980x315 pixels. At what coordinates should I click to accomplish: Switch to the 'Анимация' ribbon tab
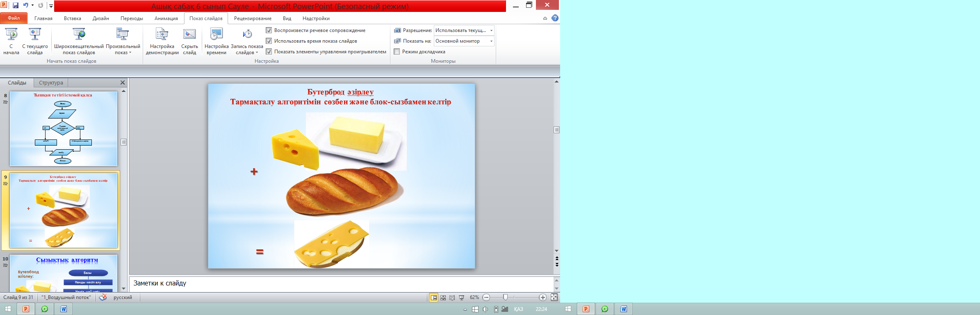point(166,18)
